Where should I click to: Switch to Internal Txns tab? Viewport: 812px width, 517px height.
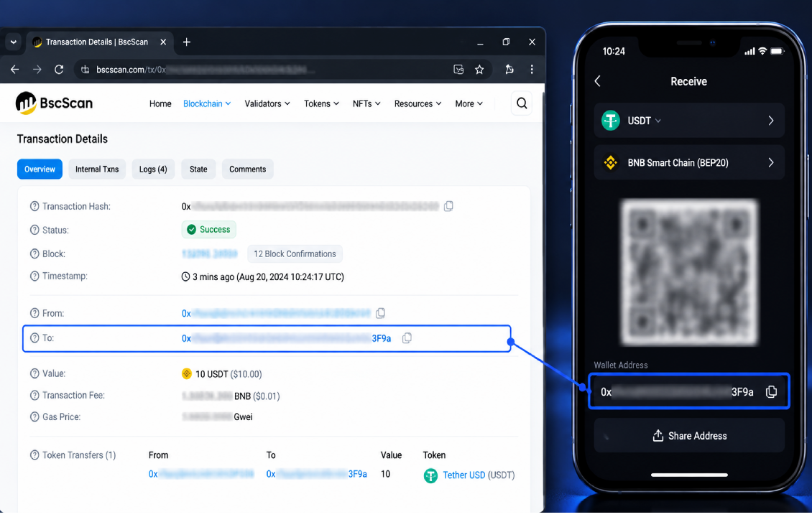pyautogui.click(x=97, y=169)
